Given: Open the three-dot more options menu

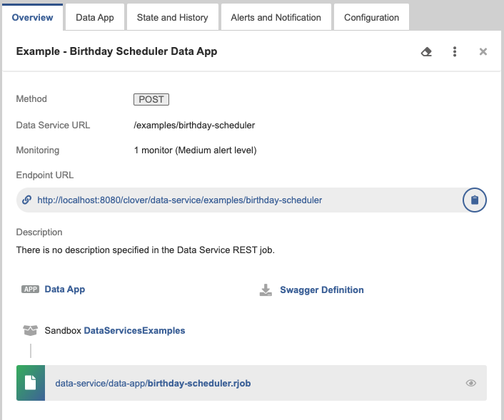Looking at the screenshot, I should (455, 52).
